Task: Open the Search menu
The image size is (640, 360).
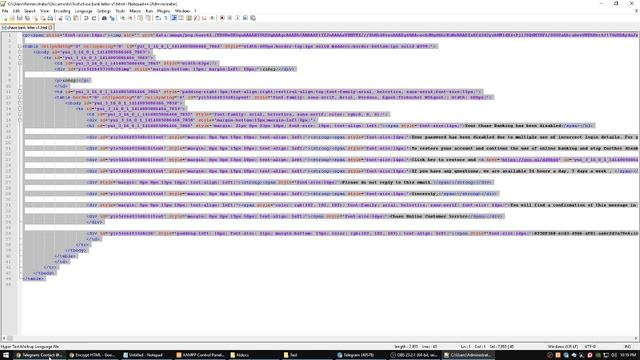Action: click(30, 11)
